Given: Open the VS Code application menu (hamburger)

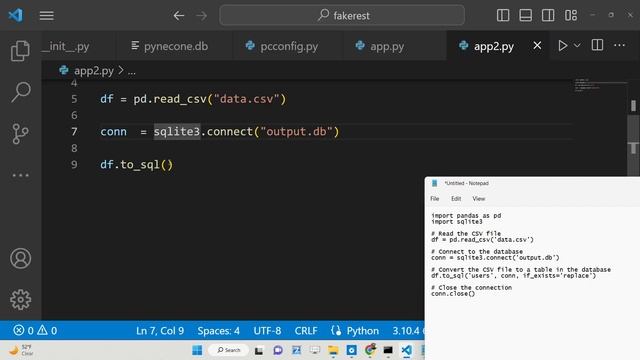Looking at the screenshot, I should pyautogui.click(x=47, y=16).
